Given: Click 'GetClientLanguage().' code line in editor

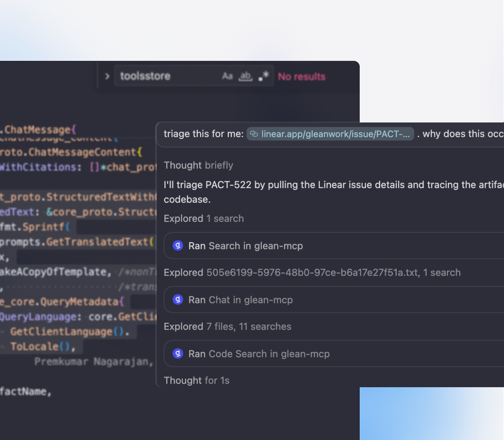Looking at the screenshot, I should point(70,332).
